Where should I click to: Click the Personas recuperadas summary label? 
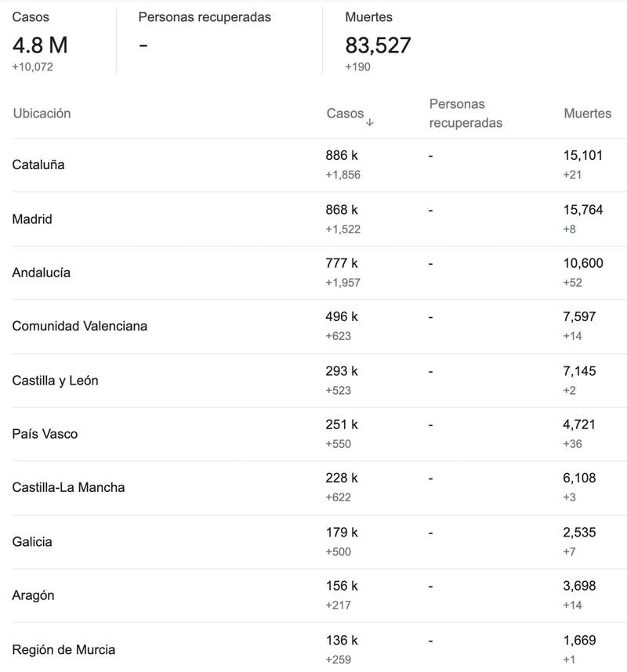coord(205,17)
